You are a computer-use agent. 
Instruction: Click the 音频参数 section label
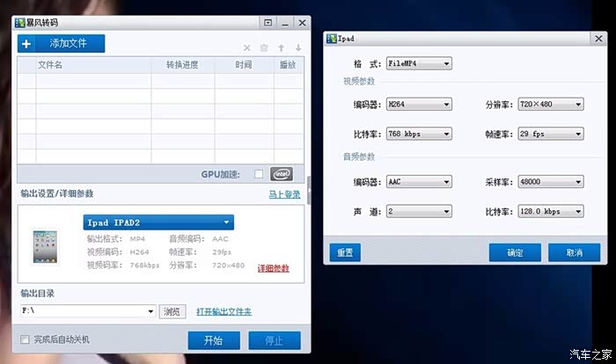coord(359,157)
